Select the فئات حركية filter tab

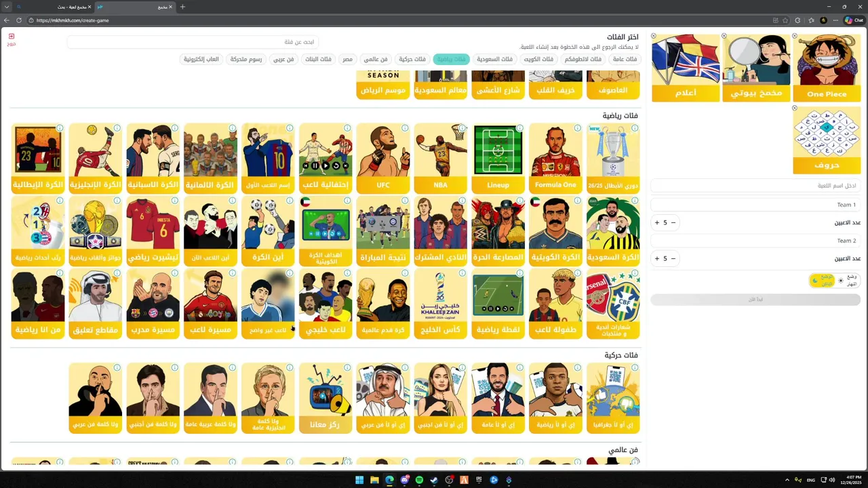pos(412,59)
